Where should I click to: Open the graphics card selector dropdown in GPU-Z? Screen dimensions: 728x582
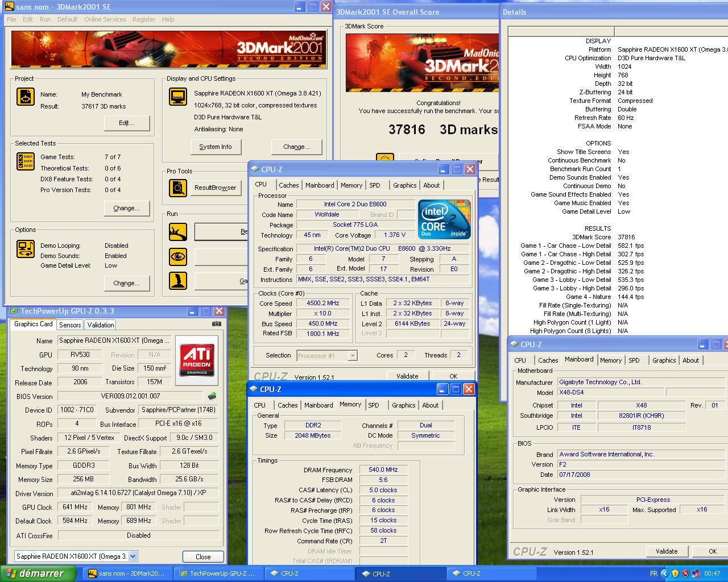133,556
